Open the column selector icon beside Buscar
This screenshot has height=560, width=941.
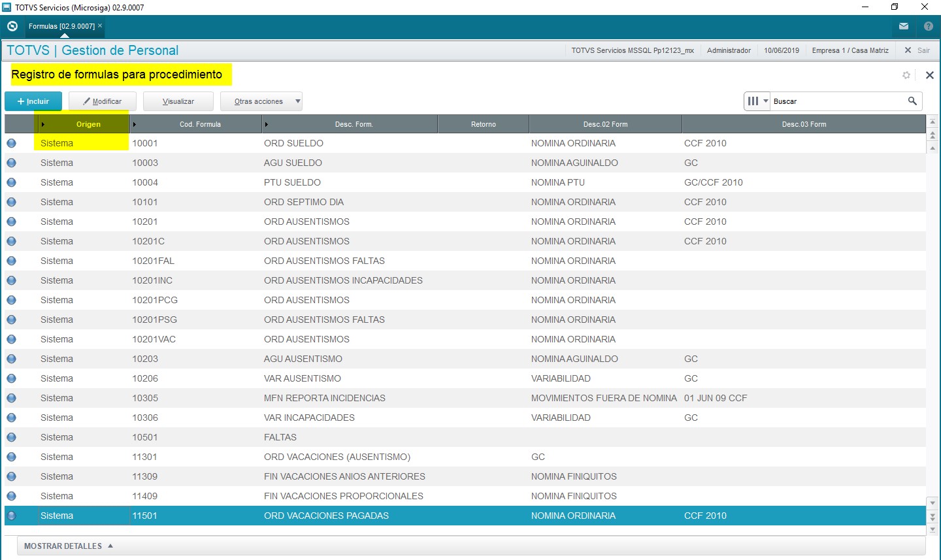point(757,101)
